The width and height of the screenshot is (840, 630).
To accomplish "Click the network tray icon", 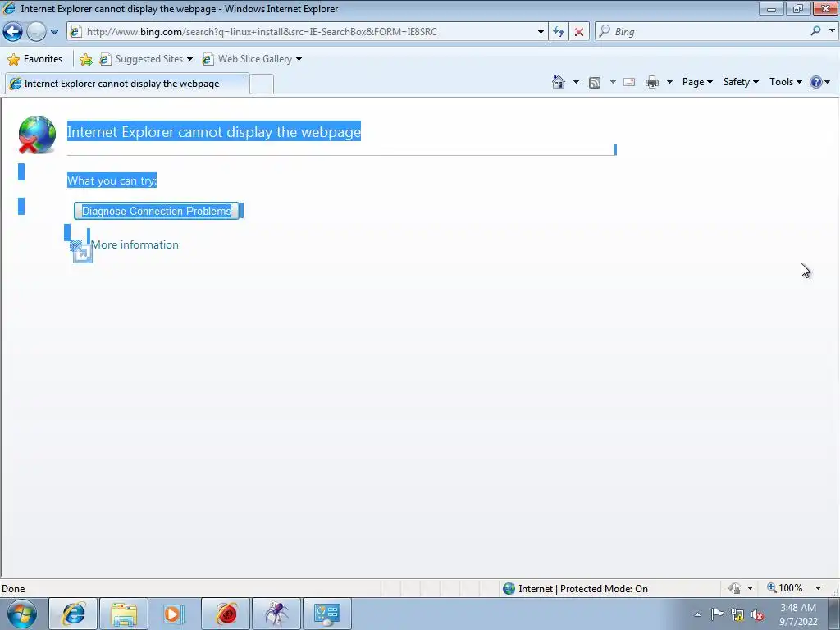I will 737,615.
